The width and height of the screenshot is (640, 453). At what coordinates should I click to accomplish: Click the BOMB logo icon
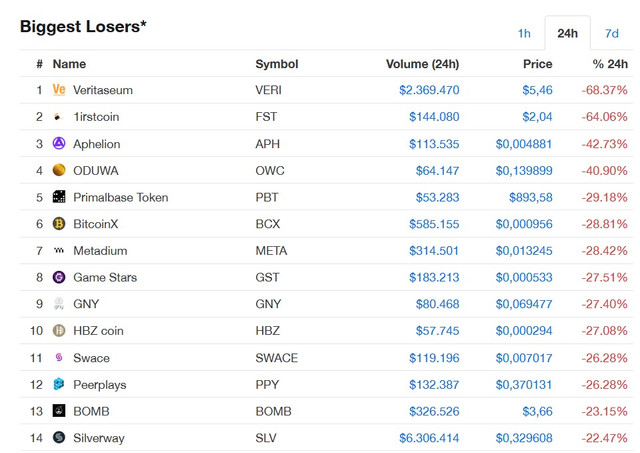(59, 411)
